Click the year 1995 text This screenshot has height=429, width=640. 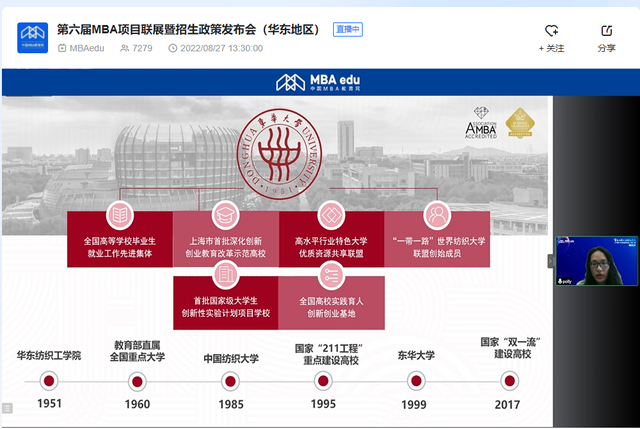[323, 404]
